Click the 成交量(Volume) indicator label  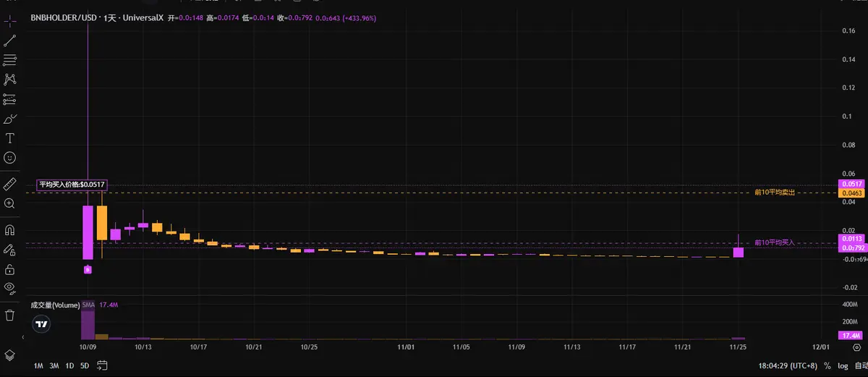click(x=54, y=305)
